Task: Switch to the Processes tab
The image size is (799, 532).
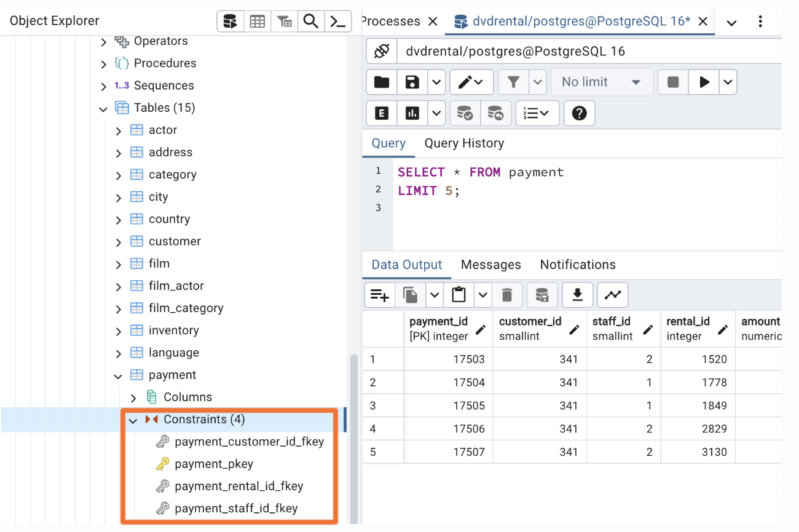Action: tap(391, 22)
